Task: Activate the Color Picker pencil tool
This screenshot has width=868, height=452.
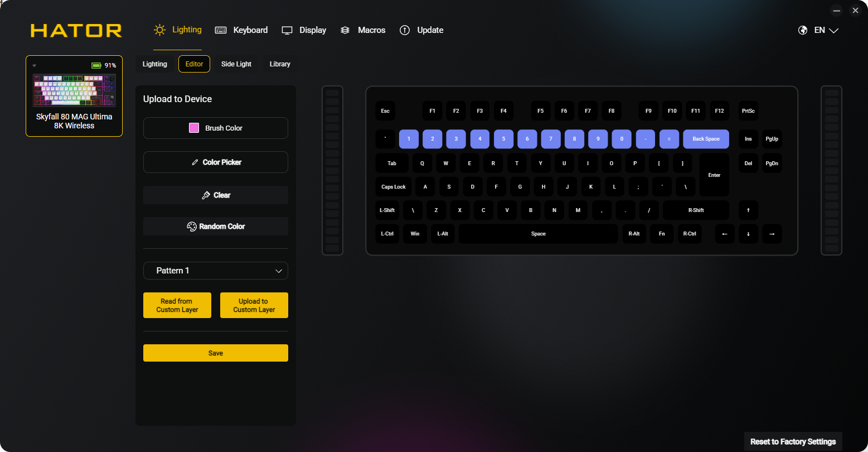Action: [216, 162]
